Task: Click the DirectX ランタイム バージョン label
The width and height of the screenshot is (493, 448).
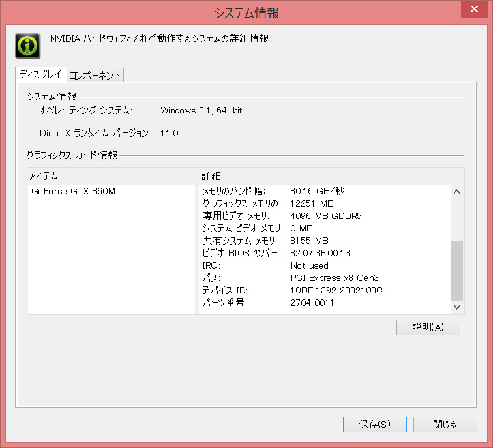Action: (x=95, y=133)
